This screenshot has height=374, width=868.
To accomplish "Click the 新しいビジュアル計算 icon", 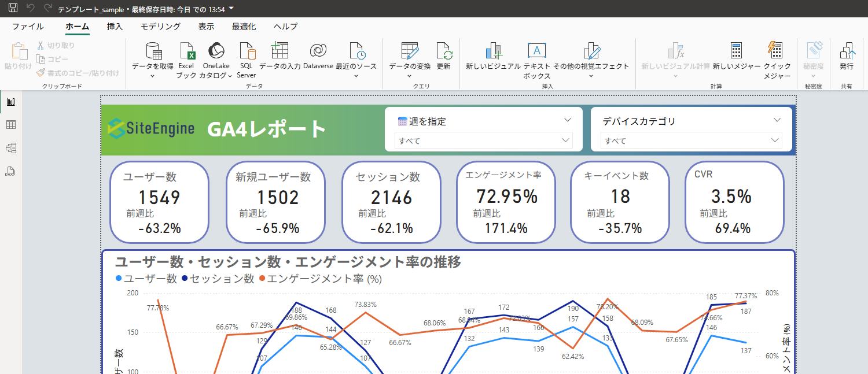I will (676, 51).
